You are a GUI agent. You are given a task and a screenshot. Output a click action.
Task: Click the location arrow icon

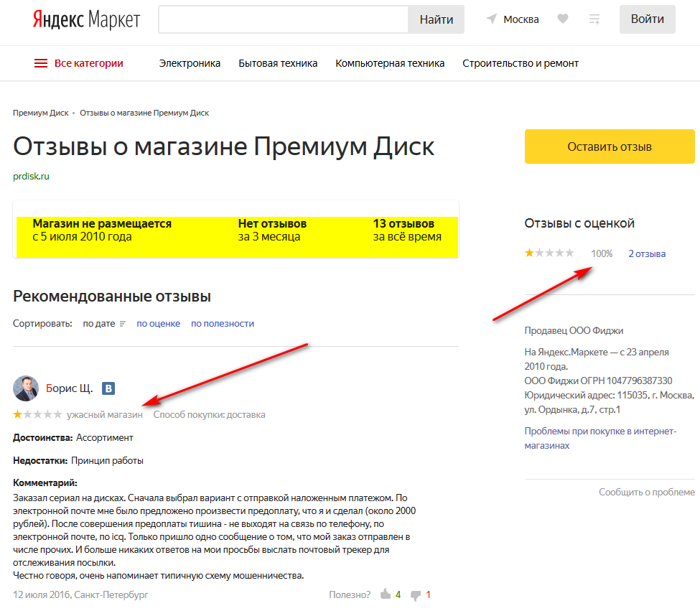pyautogui.click(x=492, y=19)
